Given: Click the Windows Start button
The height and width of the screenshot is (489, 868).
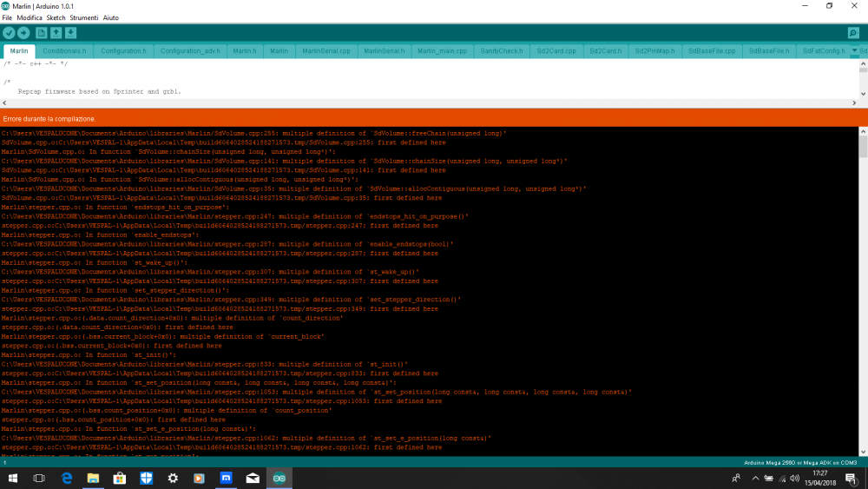Looking at the screenshot, I should click(12, 478).
